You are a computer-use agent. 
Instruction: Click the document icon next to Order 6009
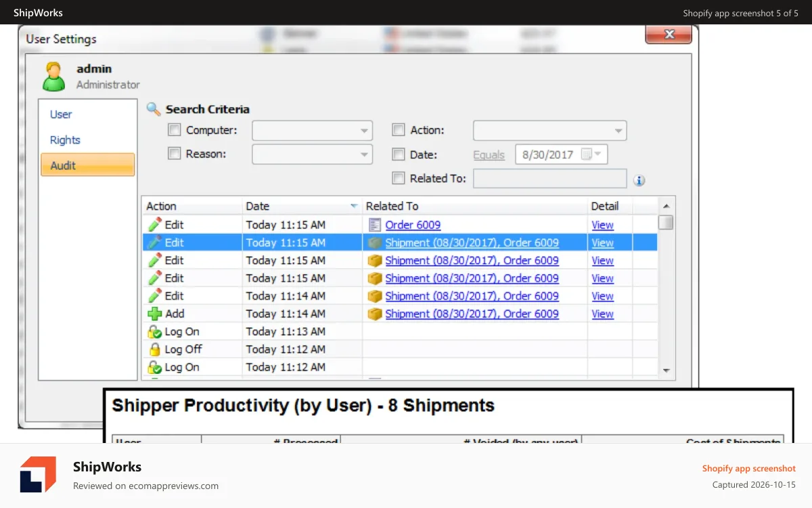coord(375,225)
